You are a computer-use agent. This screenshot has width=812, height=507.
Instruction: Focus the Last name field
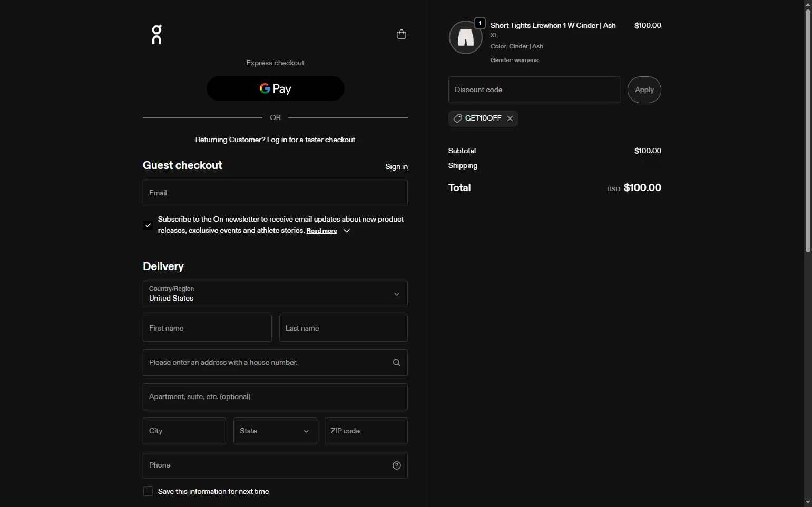pyautogui.click(x=344, y=328)
